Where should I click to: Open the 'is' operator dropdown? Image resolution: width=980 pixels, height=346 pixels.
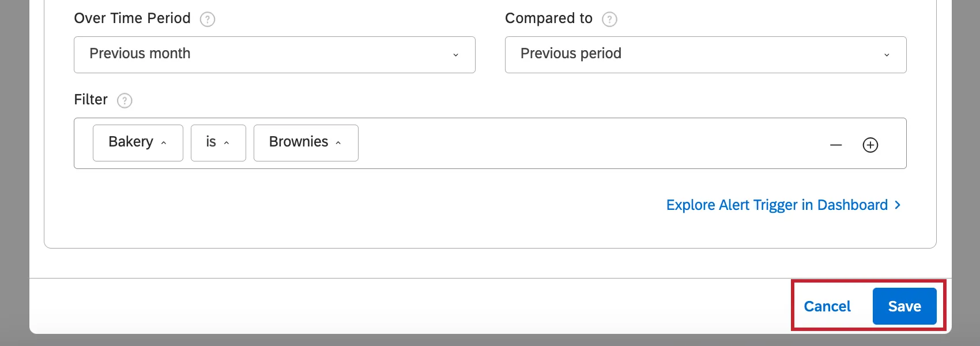pyautogui.click(x=218, y=142)
